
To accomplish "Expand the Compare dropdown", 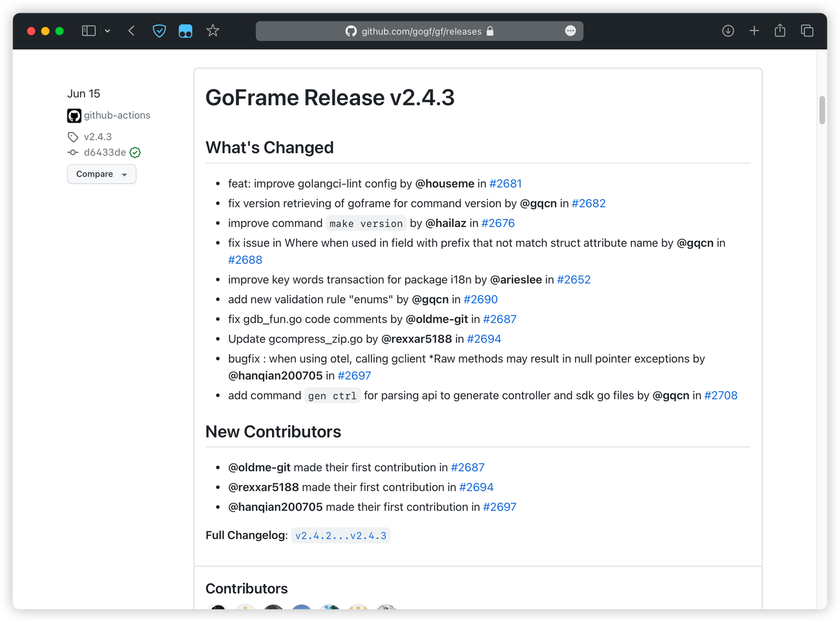I will click(101, 174).
